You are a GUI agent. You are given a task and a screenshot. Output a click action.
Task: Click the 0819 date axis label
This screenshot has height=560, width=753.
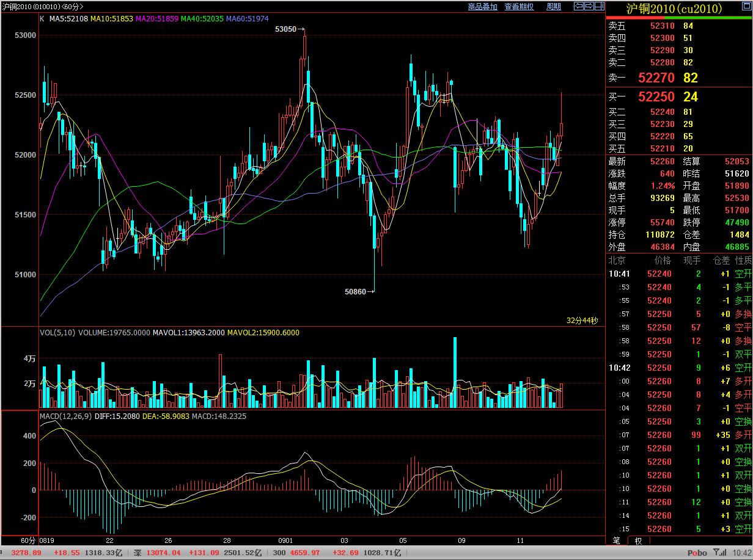point(48,540)
